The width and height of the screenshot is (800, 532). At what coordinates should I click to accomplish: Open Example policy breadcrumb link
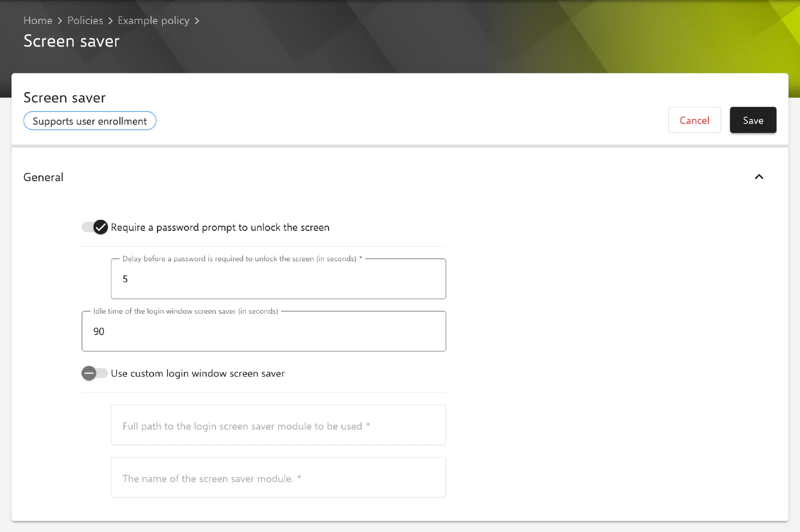tap(153, 20)
